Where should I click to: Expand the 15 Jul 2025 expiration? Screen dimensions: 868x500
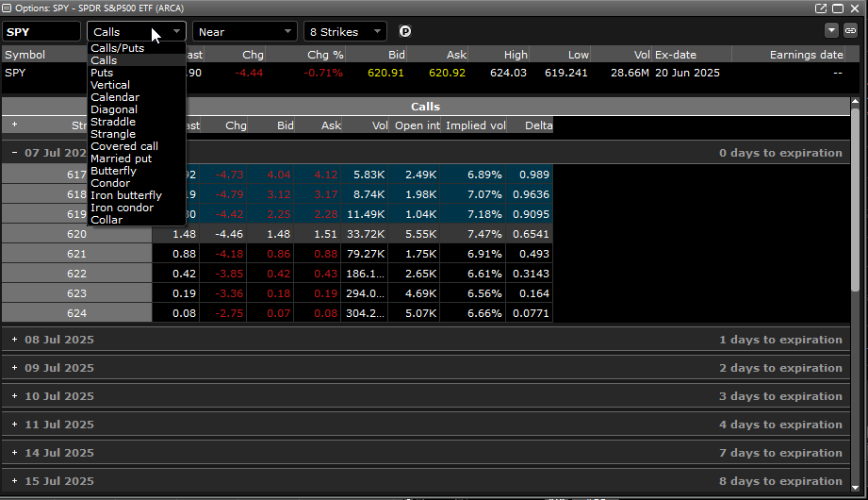[x=14, y=480]
